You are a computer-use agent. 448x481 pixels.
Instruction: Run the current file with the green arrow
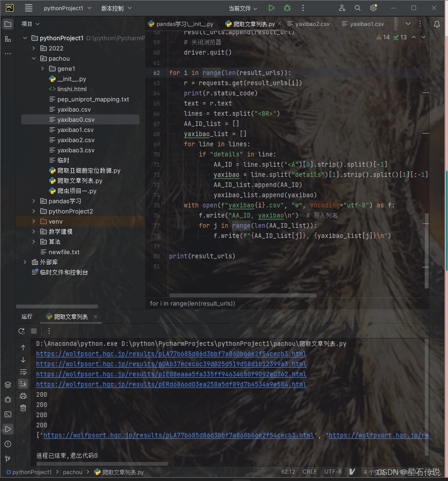[x=271, y=8]
